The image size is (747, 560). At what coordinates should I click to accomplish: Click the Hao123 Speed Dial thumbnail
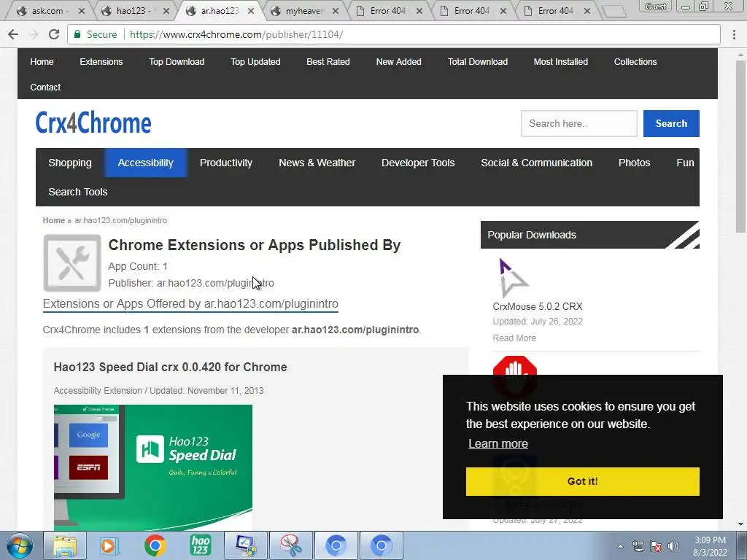[x=153, y=467]
